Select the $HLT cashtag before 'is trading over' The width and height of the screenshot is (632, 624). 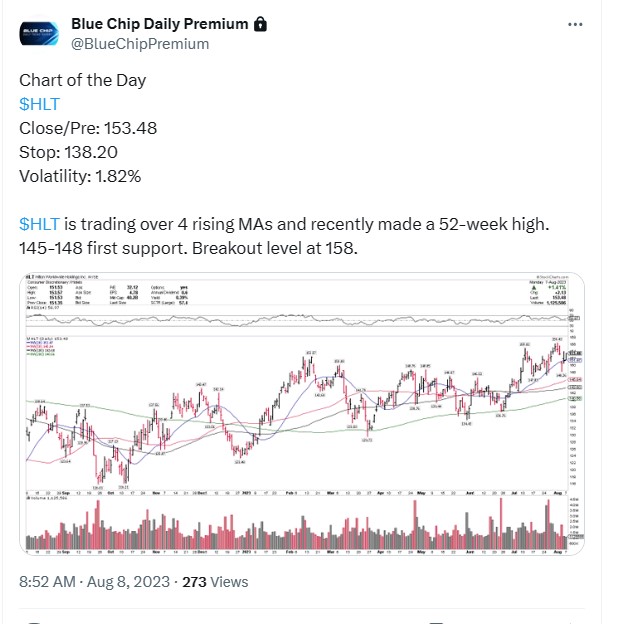[39, 224]
